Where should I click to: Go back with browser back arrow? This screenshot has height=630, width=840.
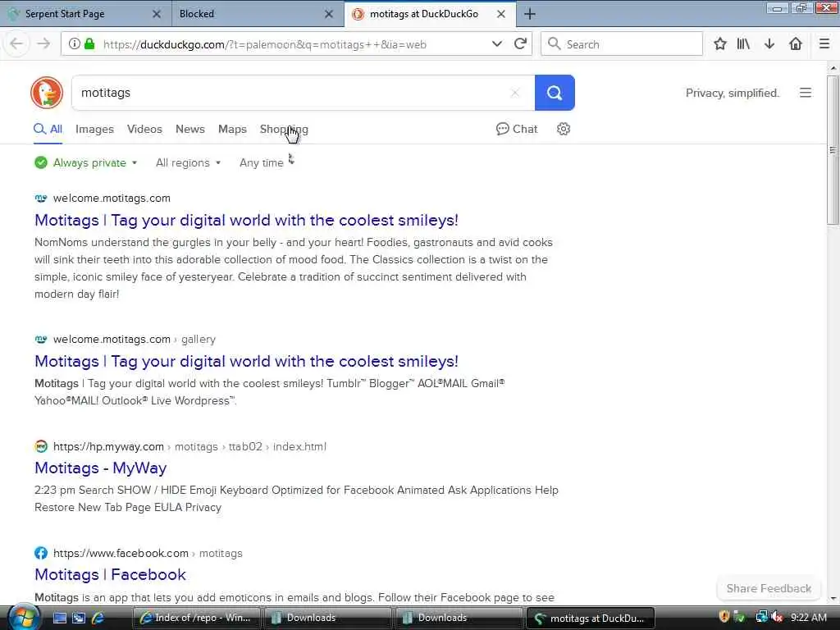[16, 44]
